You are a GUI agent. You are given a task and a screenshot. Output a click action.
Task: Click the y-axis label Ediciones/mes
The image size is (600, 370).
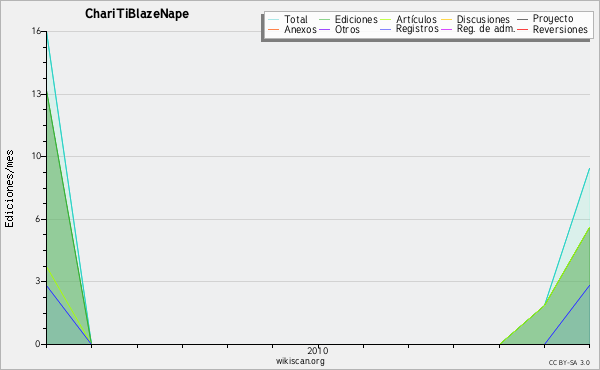pos(9,189)
